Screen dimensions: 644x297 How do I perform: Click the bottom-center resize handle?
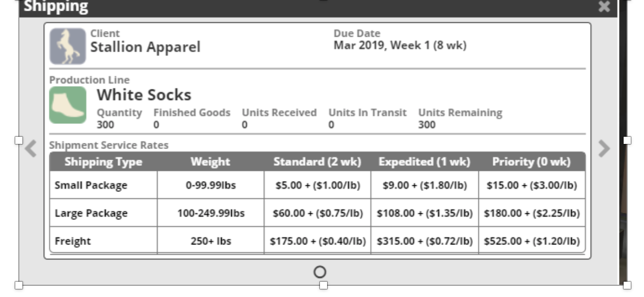pos(323,285)
